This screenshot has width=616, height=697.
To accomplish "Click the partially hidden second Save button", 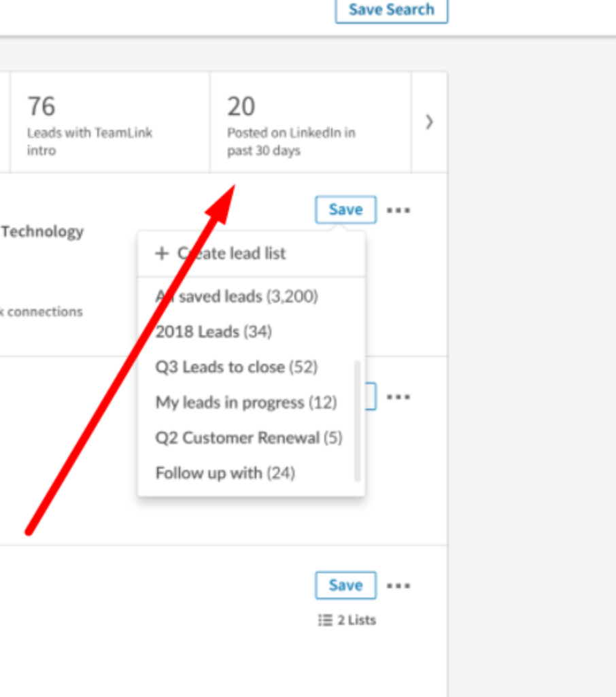I will click(371, 396).
